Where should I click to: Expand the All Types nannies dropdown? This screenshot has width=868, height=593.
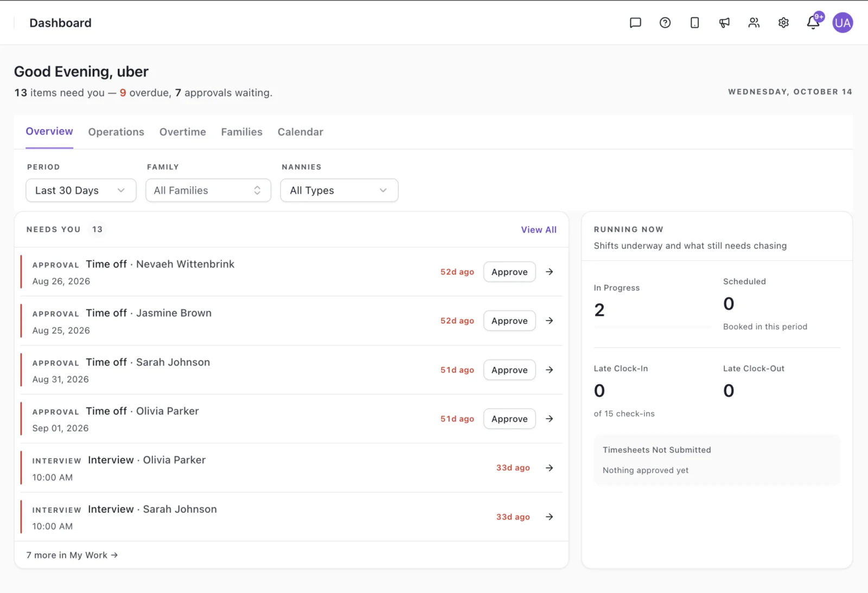(x=339, y=190)
